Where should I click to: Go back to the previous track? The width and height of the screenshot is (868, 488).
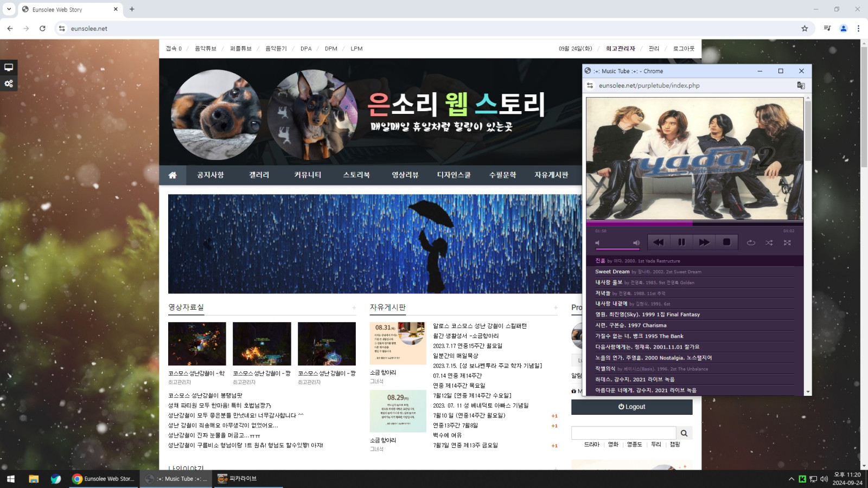pyautogui.click(x=659, y=242)
